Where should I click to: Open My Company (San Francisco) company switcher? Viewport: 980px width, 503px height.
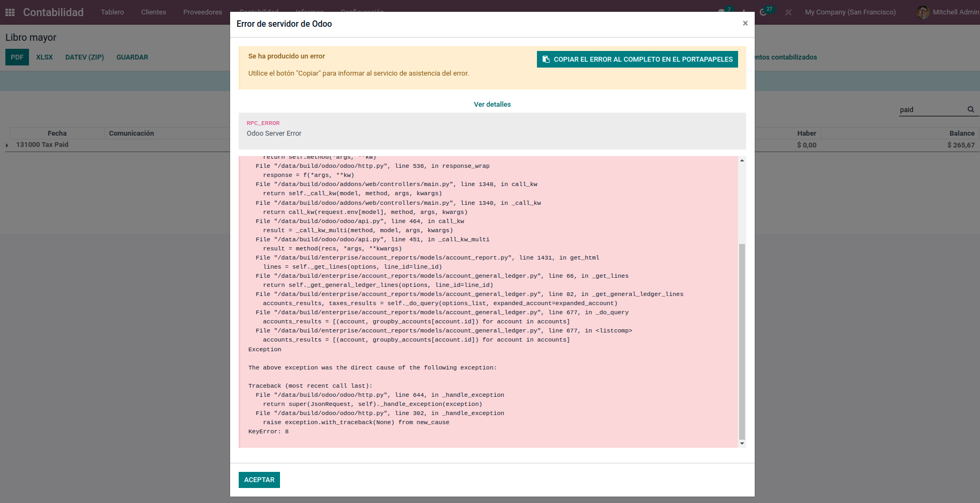coord(850,12)
